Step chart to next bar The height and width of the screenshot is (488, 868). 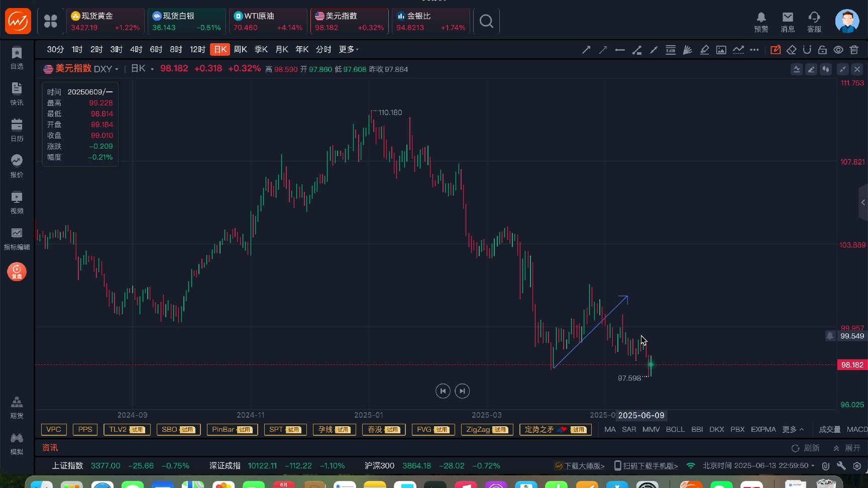[x=462, y=391]
